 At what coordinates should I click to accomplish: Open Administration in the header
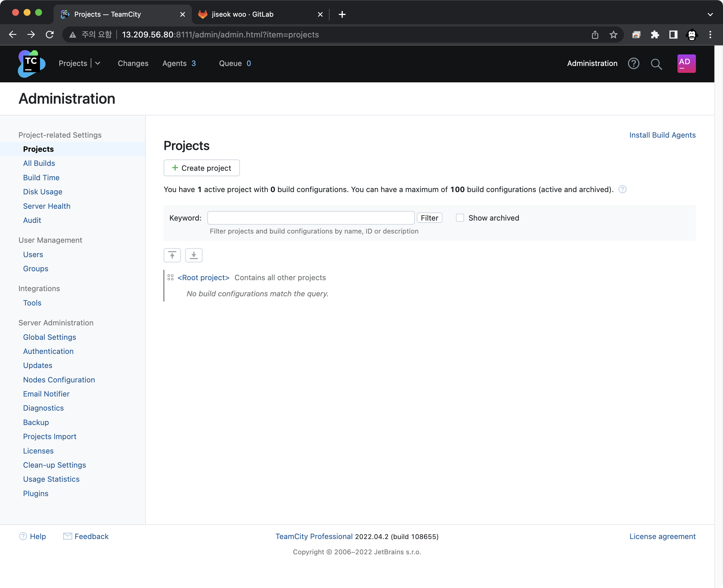click(592, 63)
